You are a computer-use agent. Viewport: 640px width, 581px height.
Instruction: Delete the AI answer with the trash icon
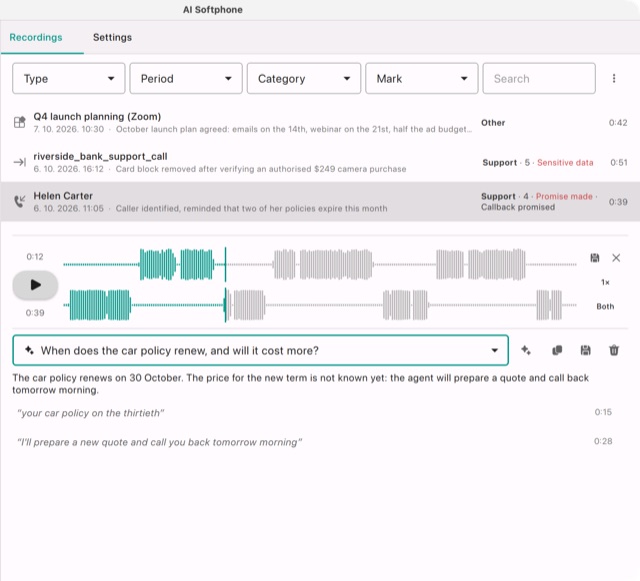click(x=613, y=350)
